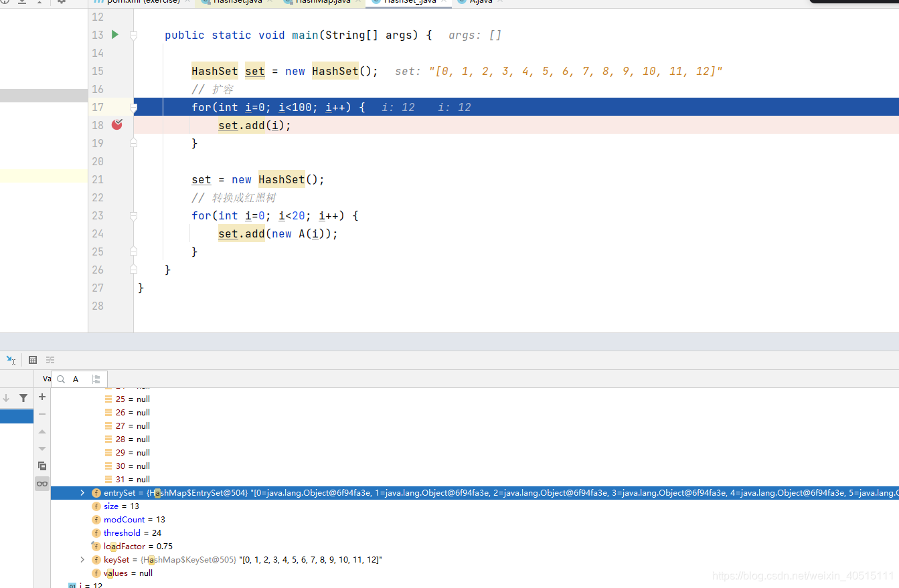Select the keySet variable row
899x588 pixels.
(x=475, y=560)
